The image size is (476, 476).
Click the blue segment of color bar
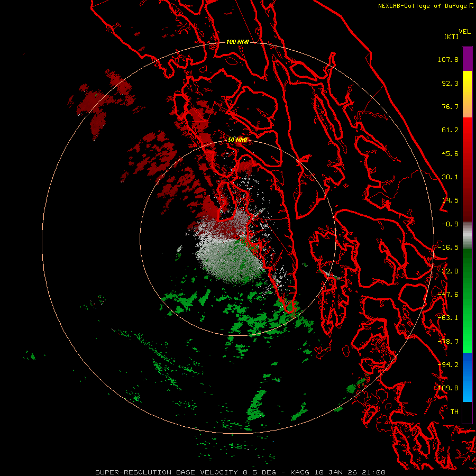467,377
